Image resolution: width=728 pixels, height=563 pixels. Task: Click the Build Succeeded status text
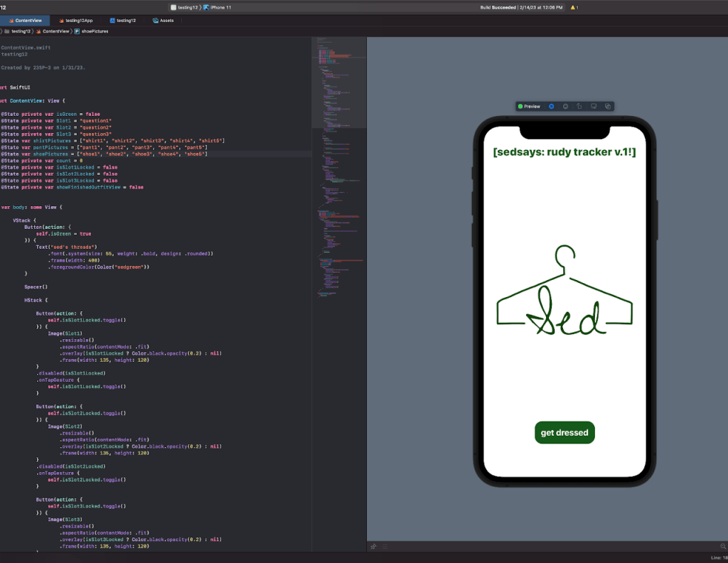point(498,7)
